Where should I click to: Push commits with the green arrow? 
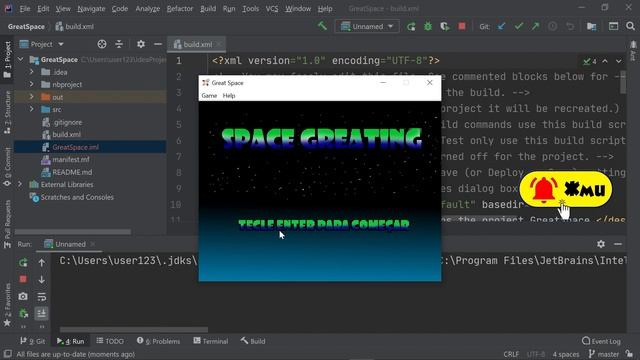[x=535, y=27]
